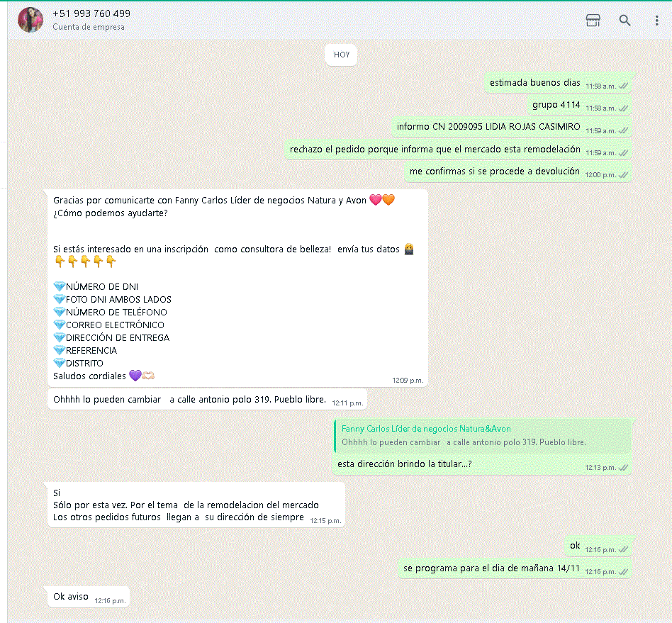Open the contact's profile picture
Image resolution: width=672 pixels, height=623 pixels.
point(30,20)
